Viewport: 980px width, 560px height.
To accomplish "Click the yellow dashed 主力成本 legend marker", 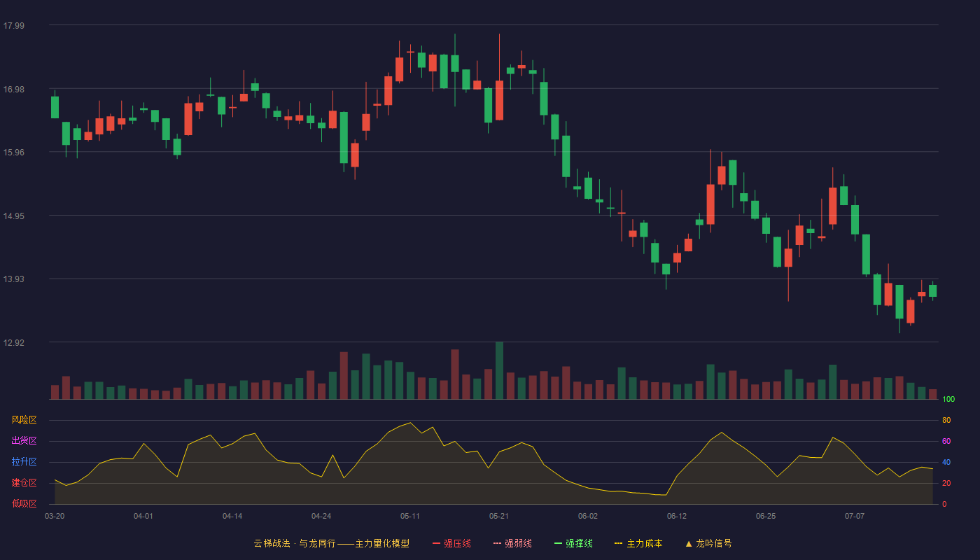I will tap(618, 543).
